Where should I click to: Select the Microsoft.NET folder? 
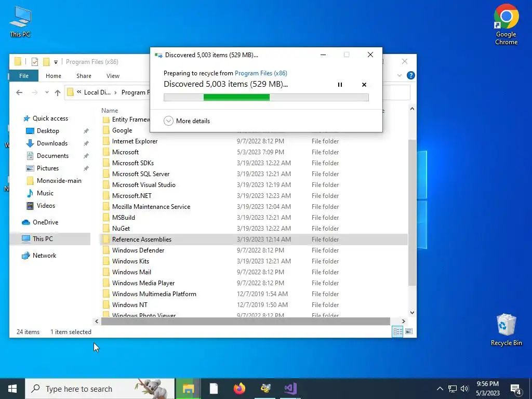click(x=131, y=196)
